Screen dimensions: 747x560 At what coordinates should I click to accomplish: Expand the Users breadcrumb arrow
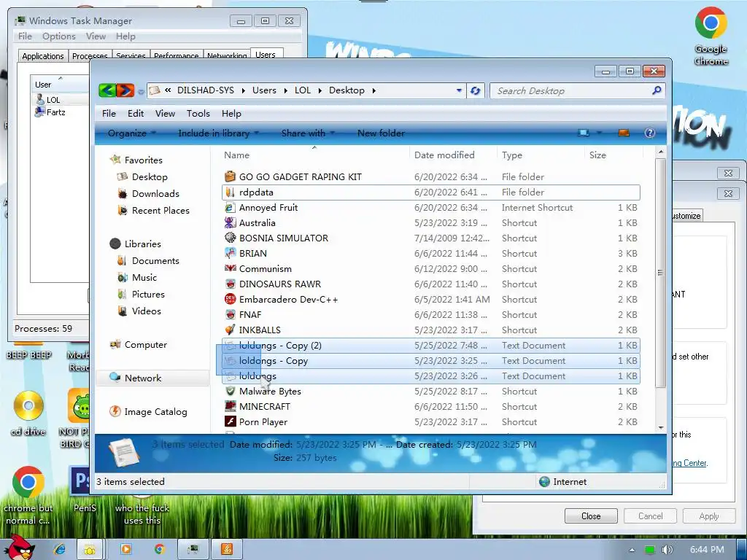click(x=285, y=90)
